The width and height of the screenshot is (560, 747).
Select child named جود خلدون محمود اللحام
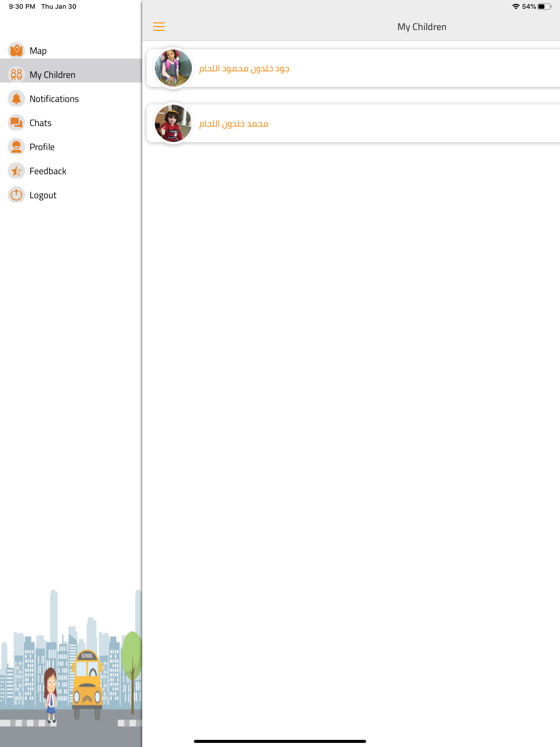pos(244,69)
